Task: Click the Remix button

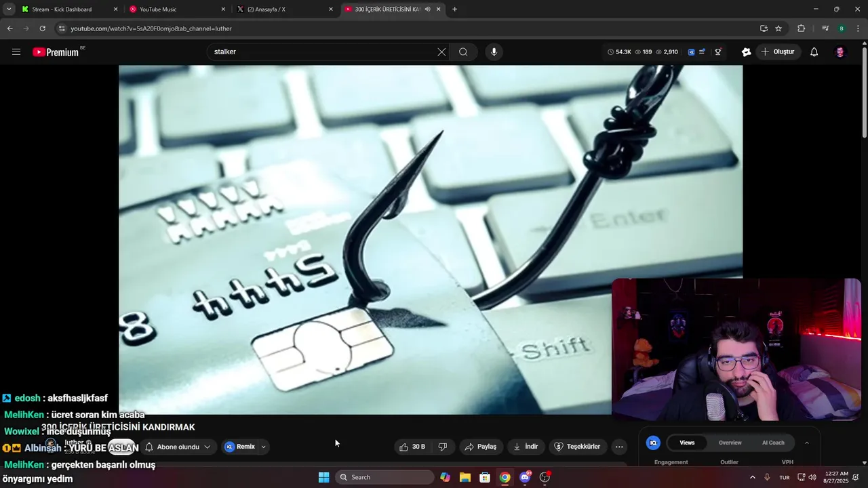Action: (x=241, y=447)
